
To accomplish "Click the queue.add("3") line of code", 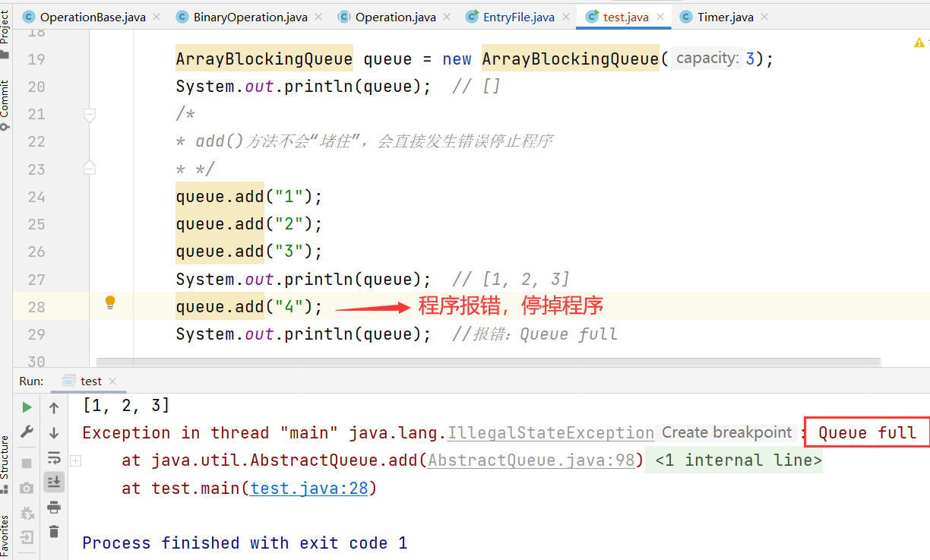I will pos(249,252).
